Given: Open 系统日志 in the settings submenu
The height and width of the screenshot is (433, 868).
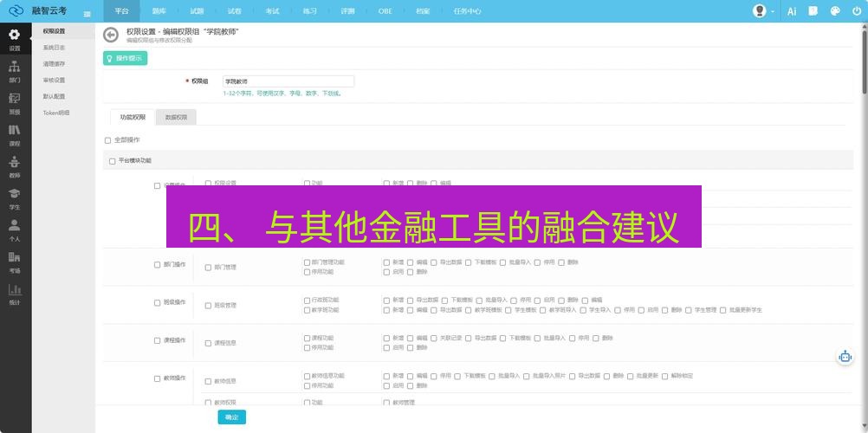Looking at the screenshot, I should pyautogui.click(x=55, y=48).
